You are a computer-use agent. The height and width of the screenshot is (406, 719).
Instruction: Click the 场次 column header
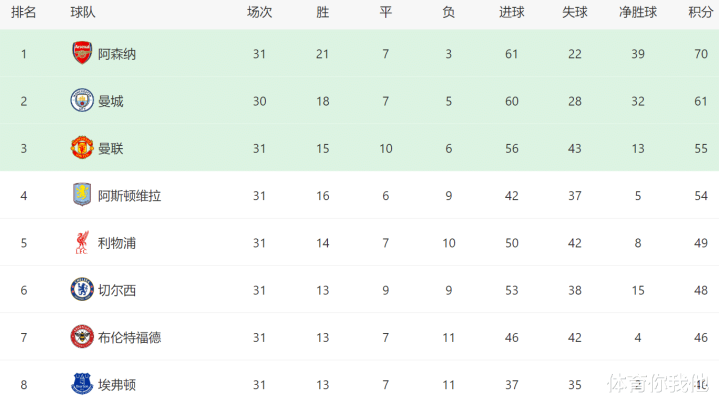tap(260, 13)
